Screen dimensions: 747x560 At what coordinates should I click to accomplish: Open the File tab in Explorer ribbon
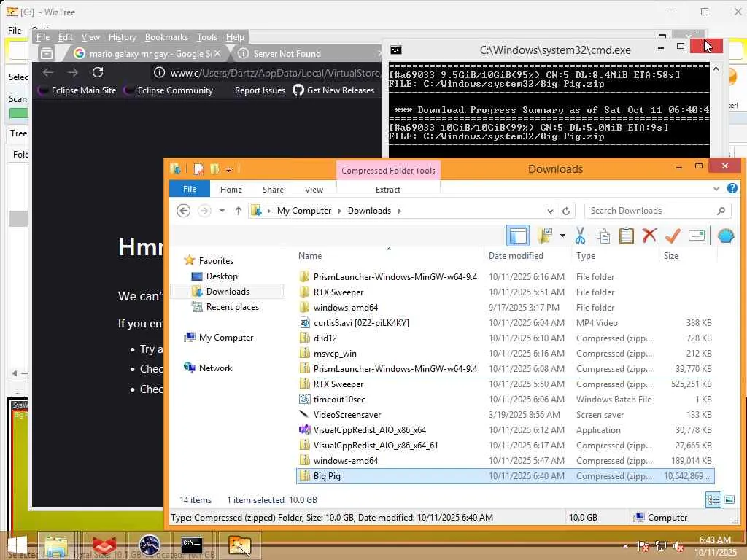tap(190, 189)
